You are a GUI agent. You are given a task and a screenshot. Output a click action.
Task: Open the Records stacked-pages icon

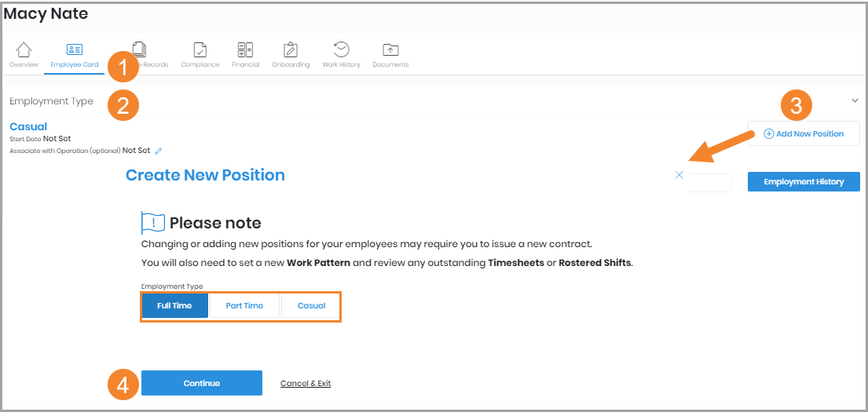[141, 49]
